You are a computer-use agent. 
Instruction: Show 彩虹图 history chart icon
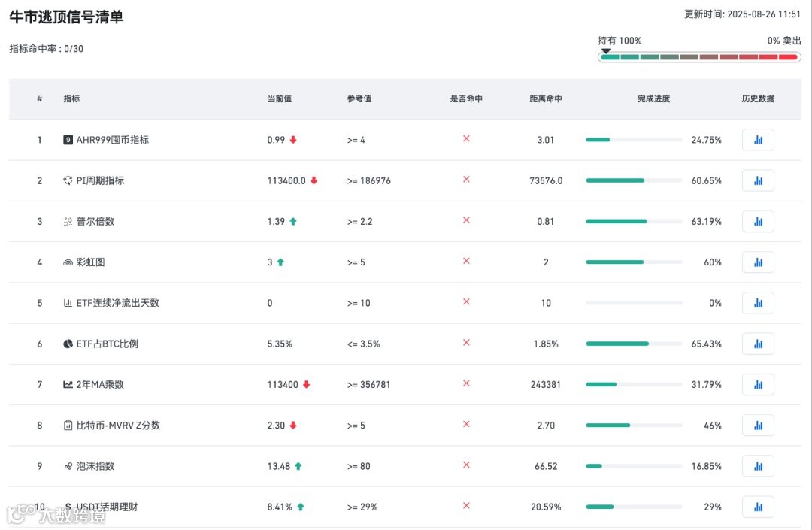coord(758,262)
